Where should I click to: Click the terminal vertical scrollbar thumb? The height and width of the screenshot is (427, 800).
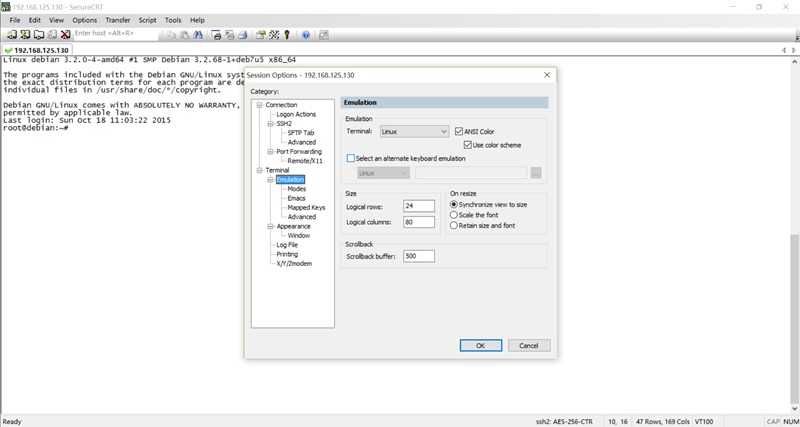click(794, 320)
